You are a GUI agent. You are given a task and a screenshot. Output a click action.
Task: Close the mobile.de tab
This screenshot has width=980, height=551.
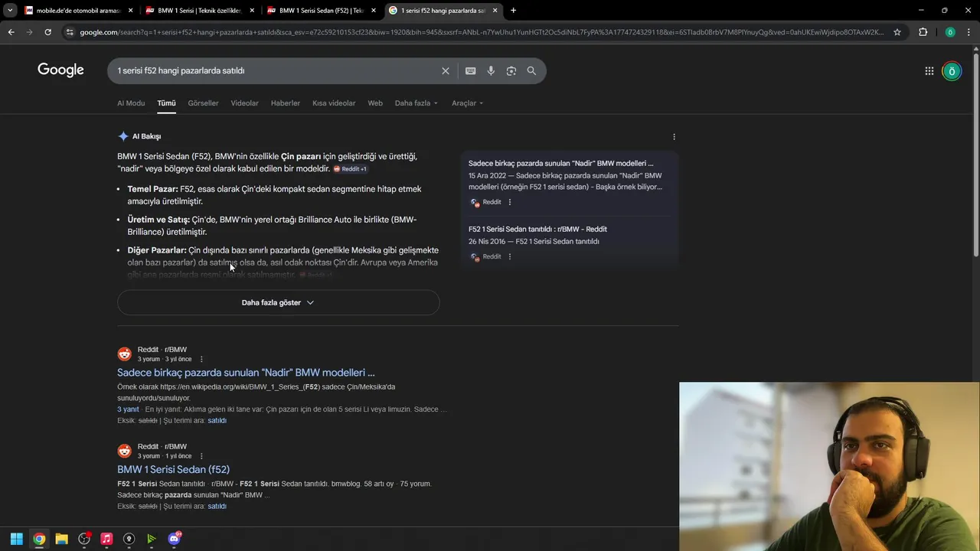coord(130,11)
